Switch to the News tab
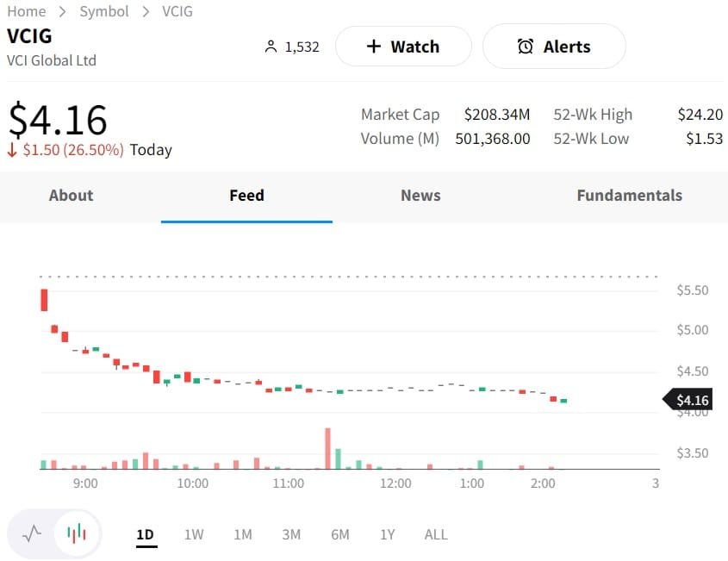 pyautogui.click(x=420, y=196)
